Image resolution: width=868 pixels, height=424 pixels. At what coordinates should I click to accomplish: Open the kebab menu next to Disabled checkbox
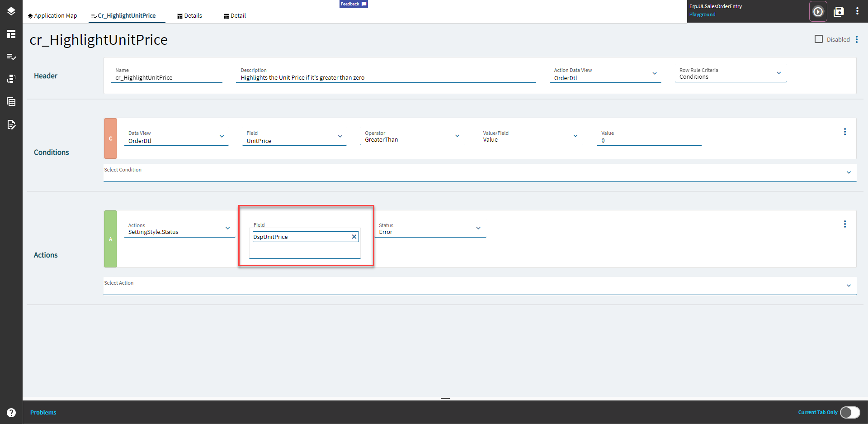[857, 39]
